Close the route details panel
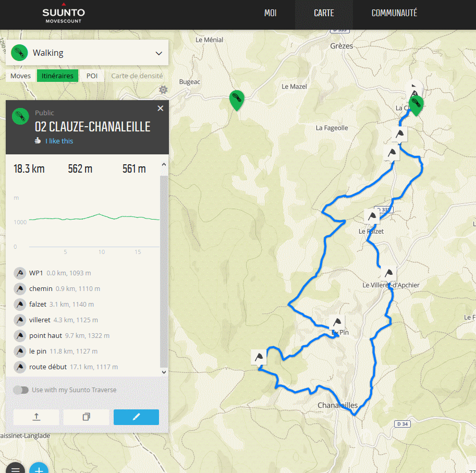This screenshot has width=476, height=473. [160, 108]
